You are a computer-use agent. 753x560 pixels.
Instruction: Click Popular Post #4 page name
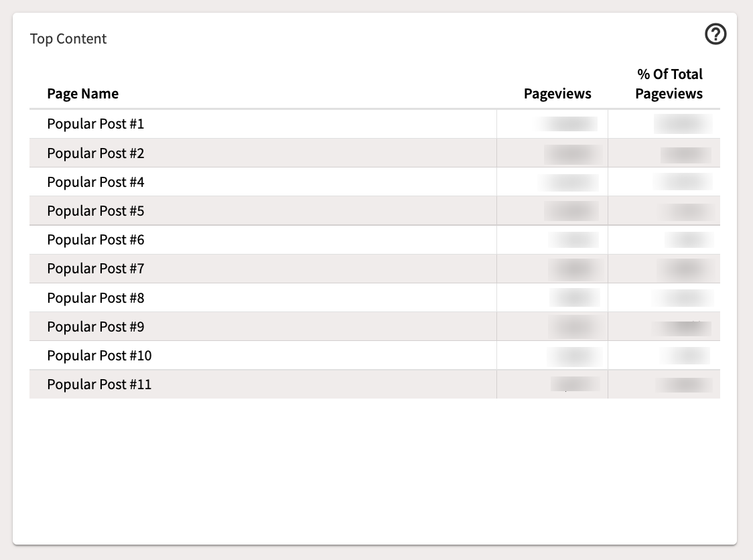(96, 182)
